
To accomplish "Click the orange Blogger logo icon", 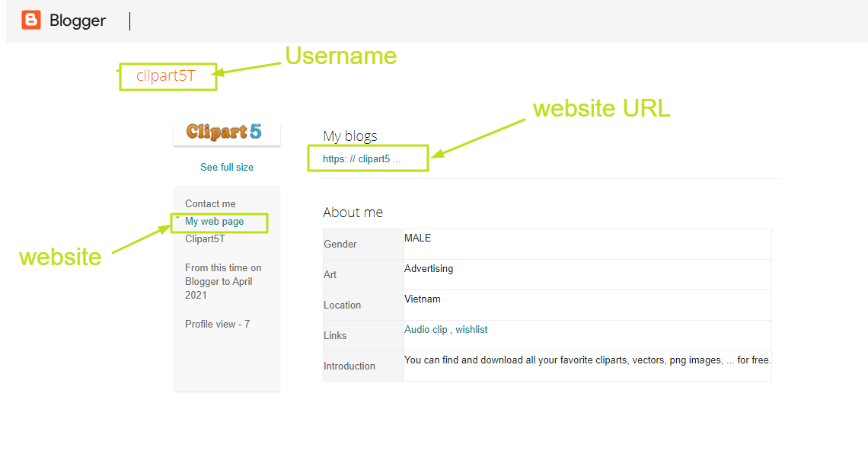I will (x=31, y=21).
